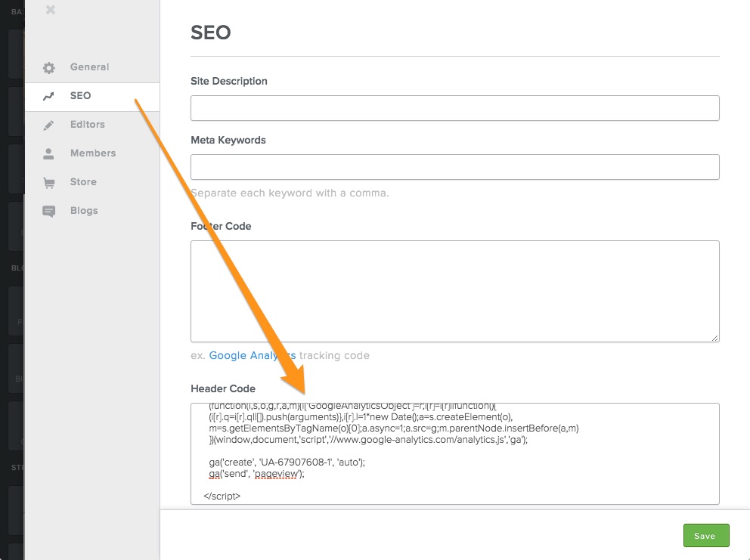Click the getElementsByTagName code line
The width and height of the screenshot is (750, 560).
click(x=394, y=429)
